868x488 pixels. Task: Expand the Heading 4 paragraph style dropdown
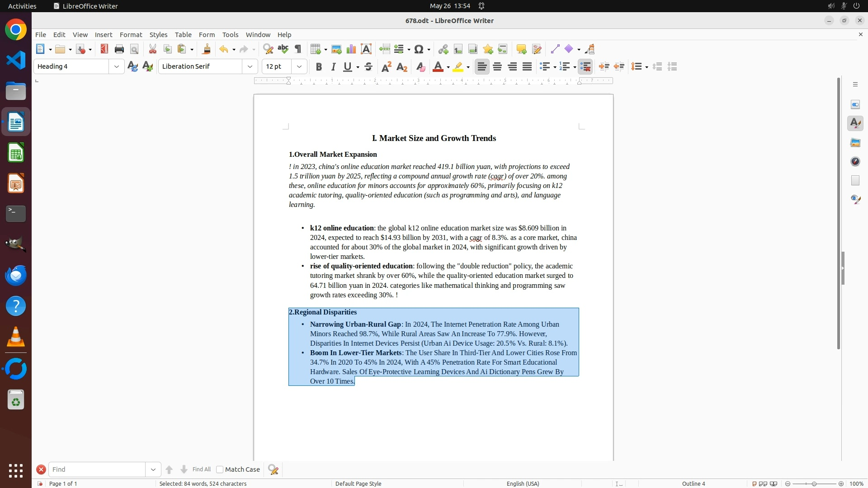tap(116, 66)
